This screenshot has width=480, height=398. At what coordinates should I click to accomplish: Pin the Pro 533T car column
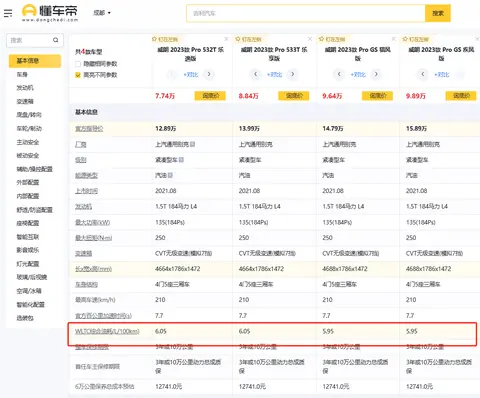coord(248,39)
